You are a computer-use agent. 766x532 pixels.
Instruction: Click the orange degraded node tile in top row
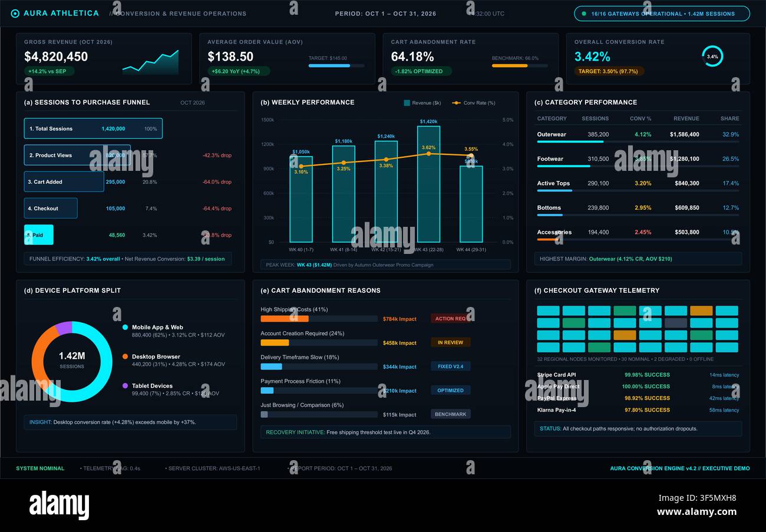701,310
